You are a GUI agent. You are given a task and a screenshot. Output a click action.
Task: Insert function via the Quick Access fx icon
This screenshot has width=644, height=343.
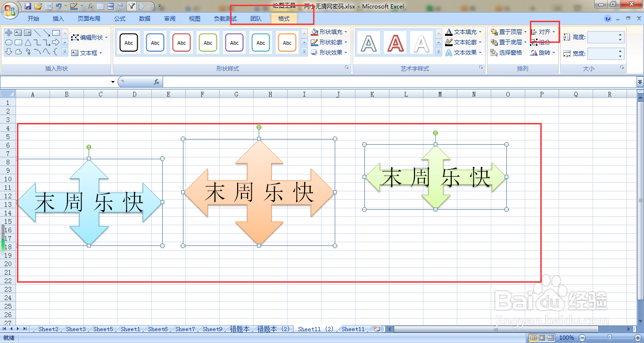point(90,6)
